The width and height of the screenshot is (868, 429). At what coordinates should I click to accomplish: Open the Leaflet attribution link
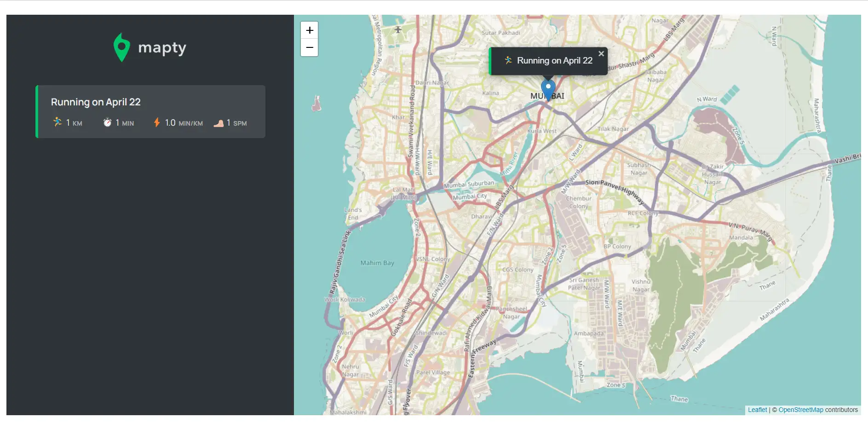[x=757, y=409]
